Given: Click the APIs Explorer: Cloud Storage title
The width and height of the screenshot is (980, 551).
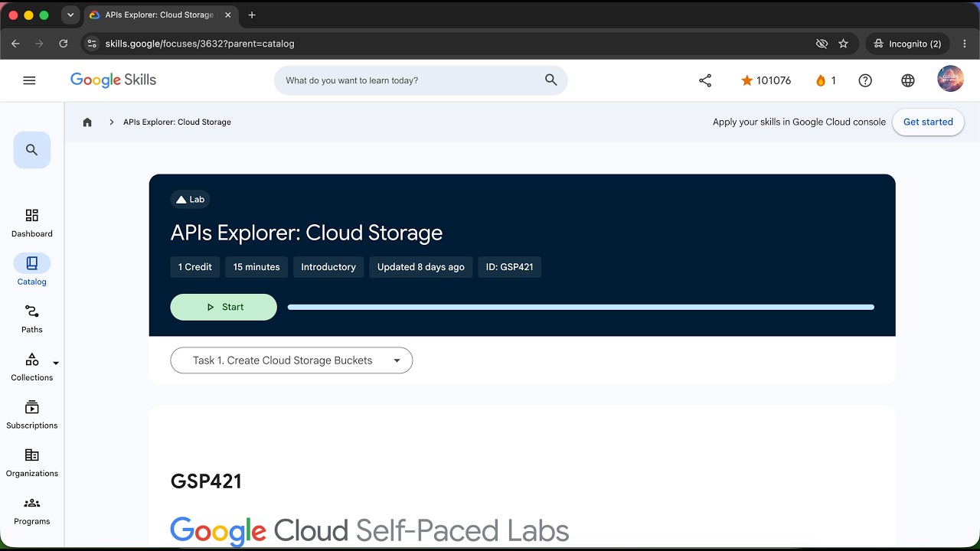Looking at the screenshot, I should pos(306,233).
